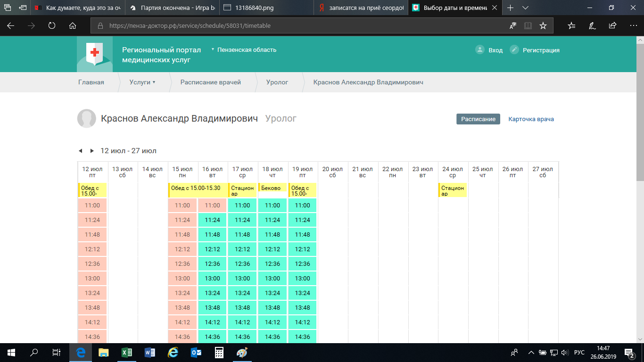Open Excel from the taskbar
The width and height of the screenshot is (644, 362).
click(x=127, y=353)
